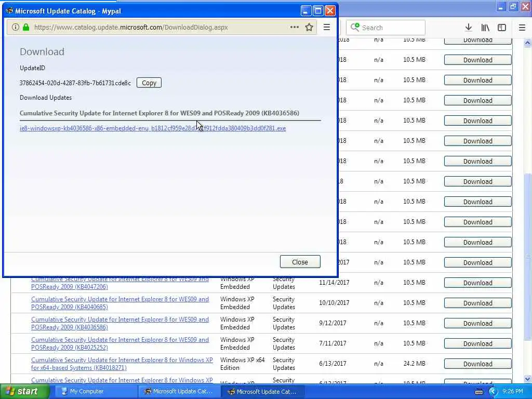Minimize the download dialog window
This screenshot has width=532, height=399.
(305, 11)
